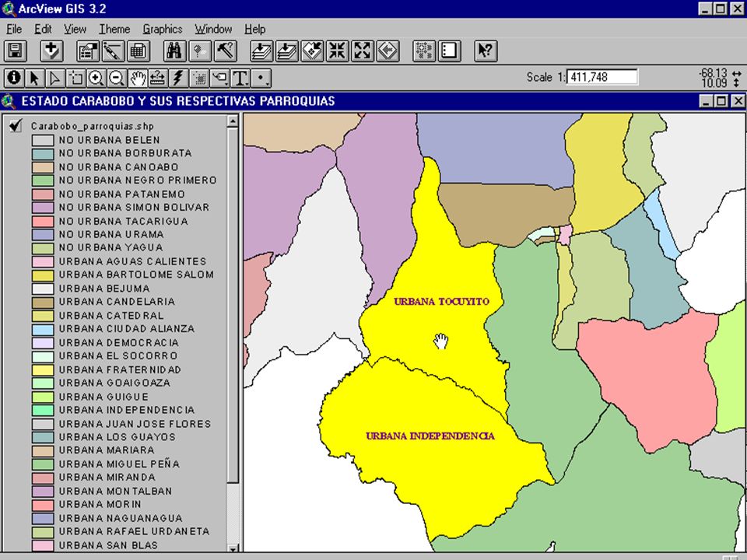The height and width of the screenshot is (560, 747).
Task: Select the Carabobo_parroquias.shp theme name
Action: point(93,126)
